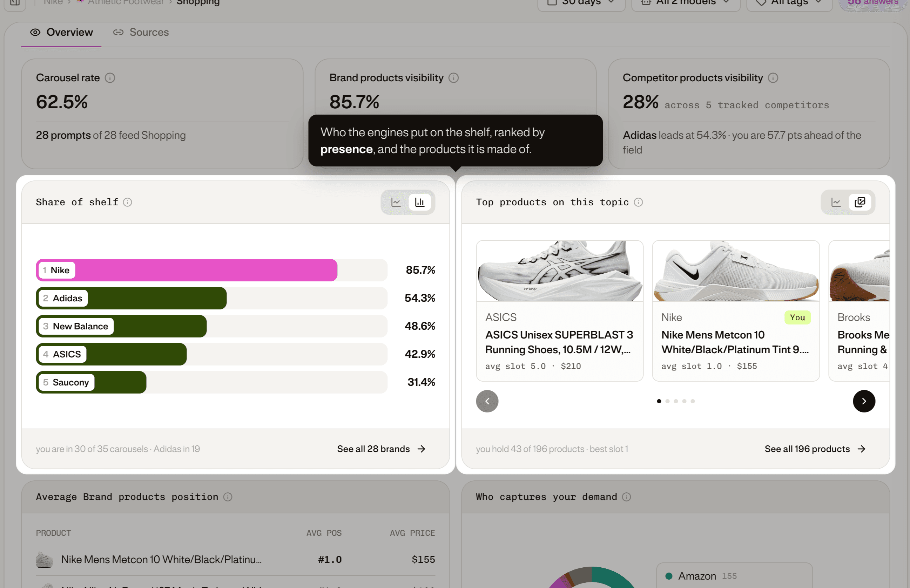Click the See all 28 brands arrow
Image resolution: width=910 pixels, height=588 pixels.
point(422,449)
